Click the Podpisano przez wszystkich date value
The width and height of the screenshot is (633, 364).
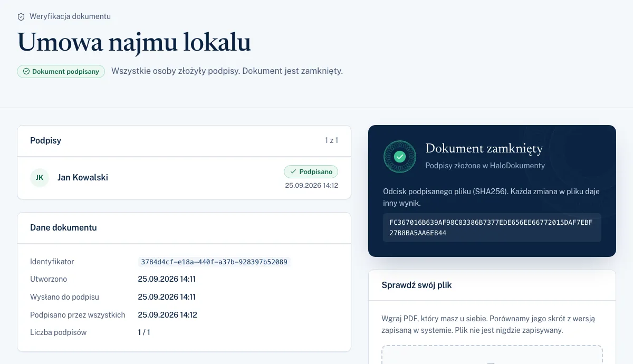click(167, 315)
